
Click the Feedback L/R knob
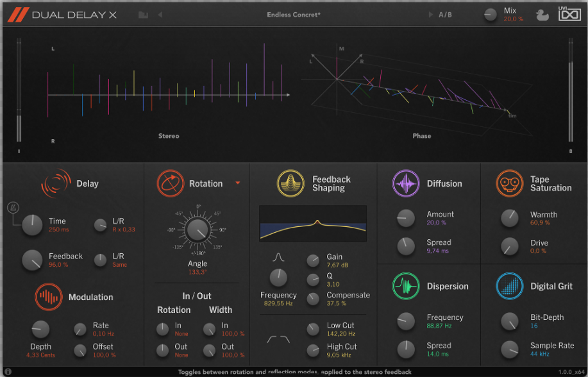100,260
